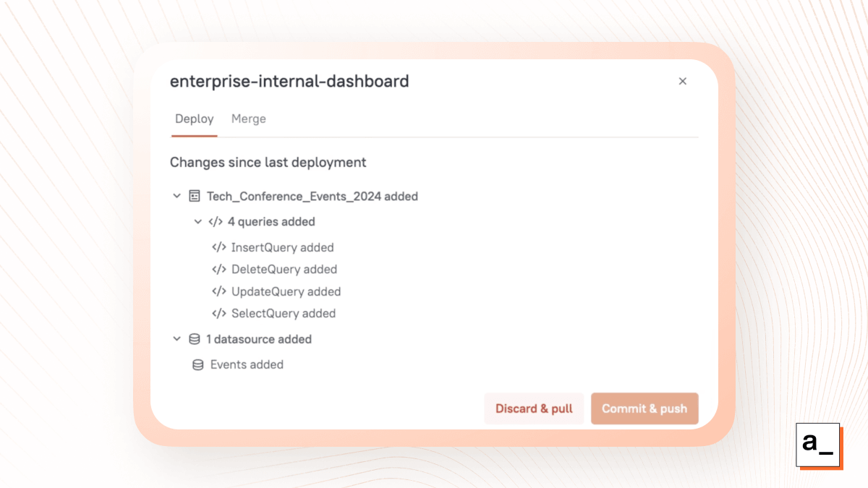This screenshot has height=488, width=868.
Task: Switch to the Merge tab
Action: point(248,119)
